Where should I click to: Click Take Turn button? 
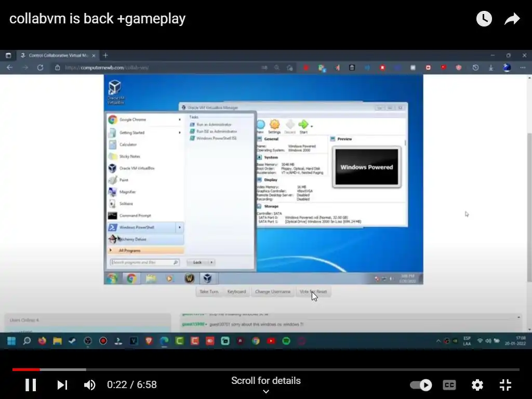pyautogui.click(x=209, y=291)
